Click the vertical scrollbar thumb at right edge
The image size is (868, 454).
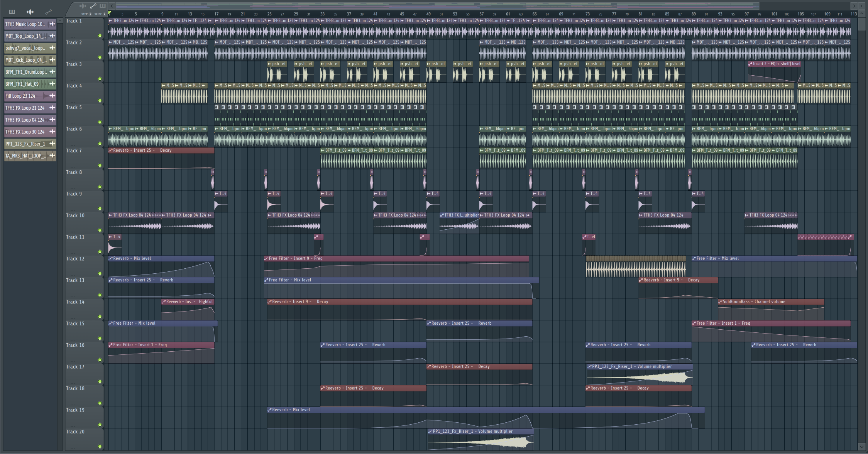click(861, 24)
